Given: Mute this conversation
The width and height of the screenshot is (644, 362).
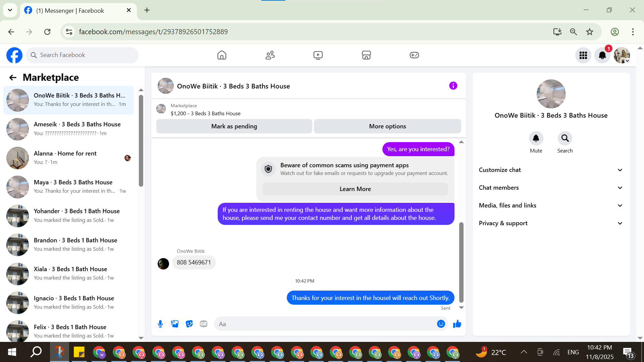Looking at the screenshot, I should pos(536,138).
